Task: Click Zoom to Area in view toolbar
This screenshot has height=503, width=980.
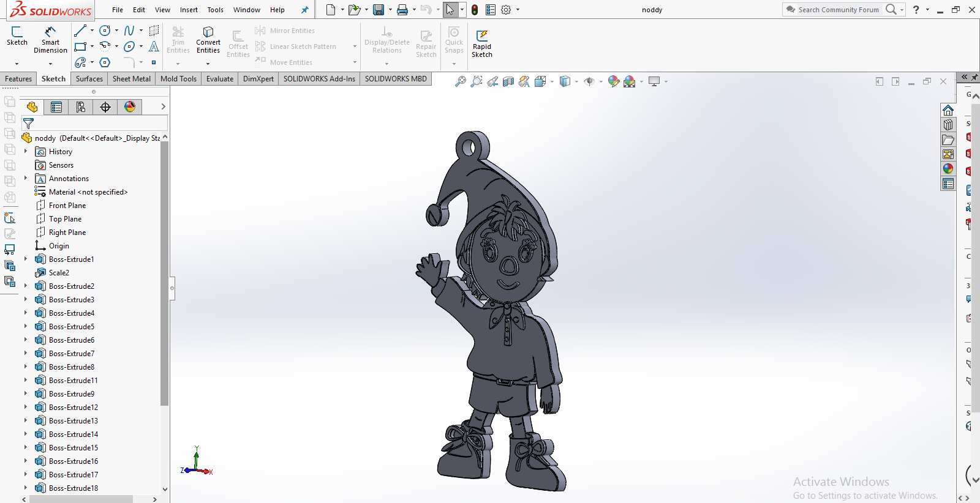Action: click(477, 81)
